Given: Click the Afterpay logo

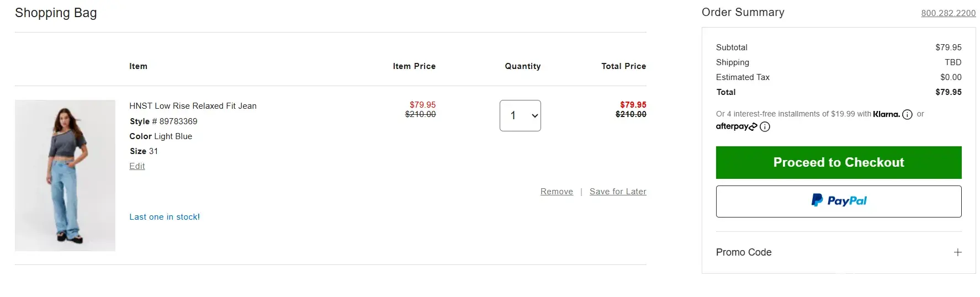Looking at the screenshot, I should (x=736, y=126).
